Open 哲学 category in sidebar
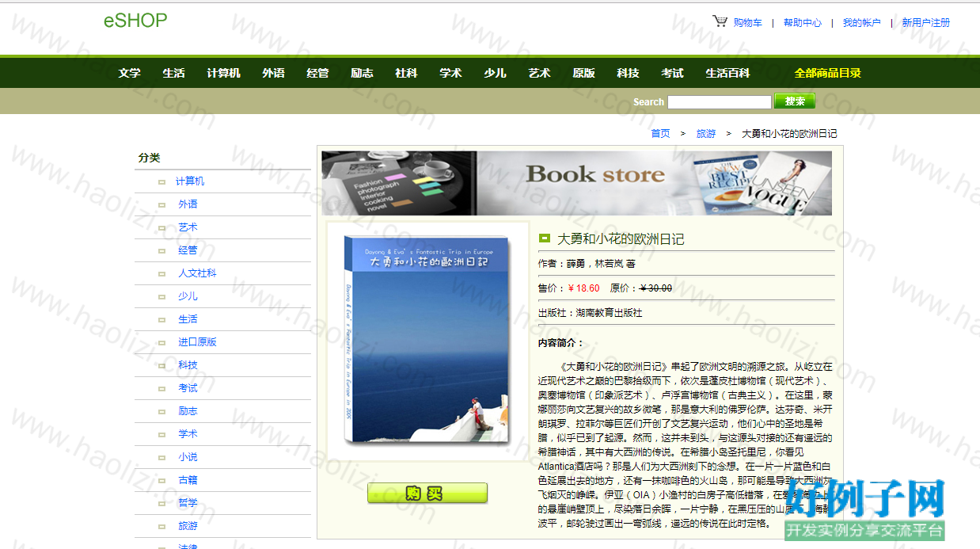The image size is (980, 549). (x=188, y=503)
